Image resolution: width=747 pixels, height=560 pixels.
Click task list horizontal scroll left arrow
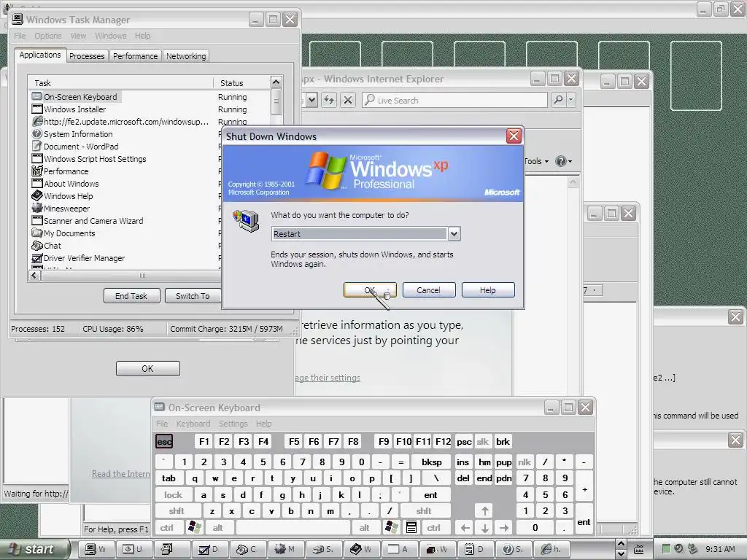34,275
